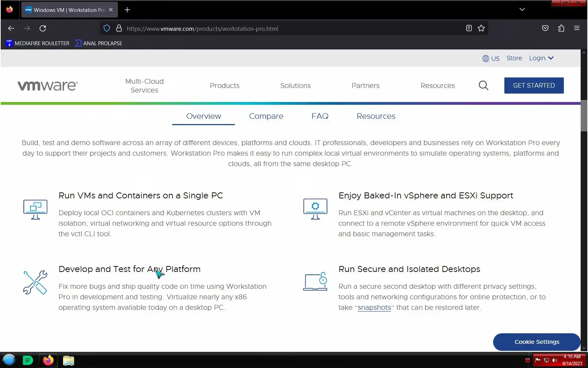Reload the current page
588x368 pixels.
pyautogui.click(x=43, y=28)
